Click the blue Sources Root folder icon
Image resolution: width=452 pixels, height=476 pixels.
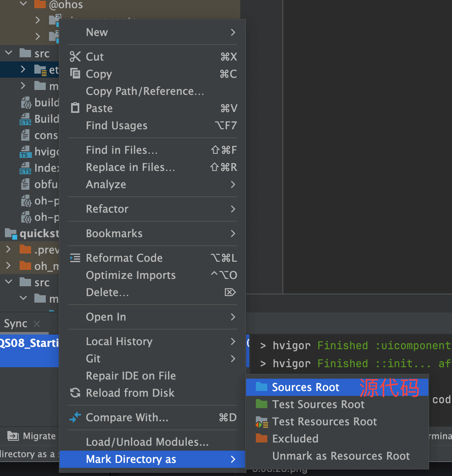click(261, 387)
